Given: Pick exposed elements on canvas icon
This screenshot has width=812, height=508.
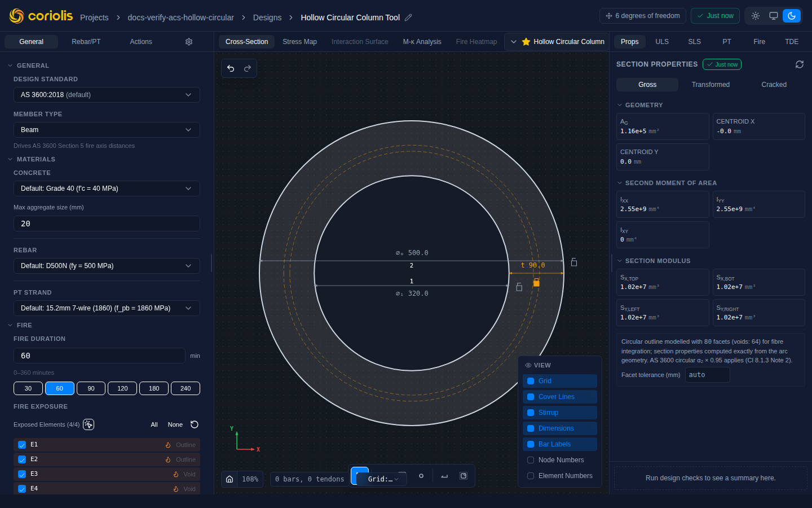Looking at the screenshot, I should [x=89, y=424].
